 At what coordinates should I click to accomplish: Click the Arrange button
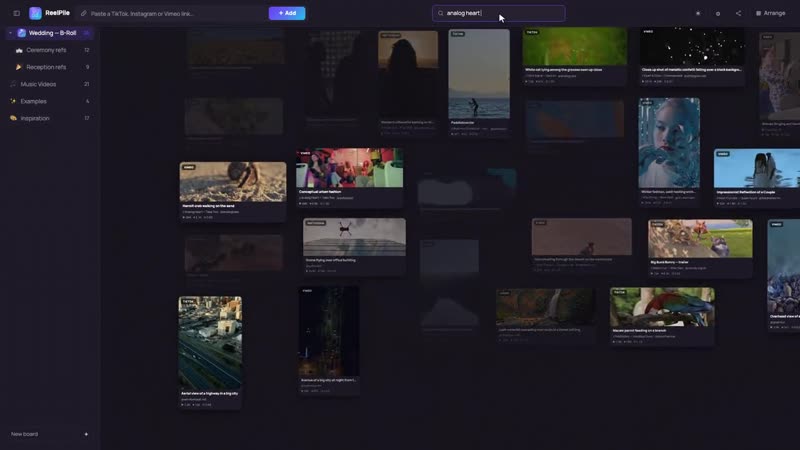click(770, 13)
